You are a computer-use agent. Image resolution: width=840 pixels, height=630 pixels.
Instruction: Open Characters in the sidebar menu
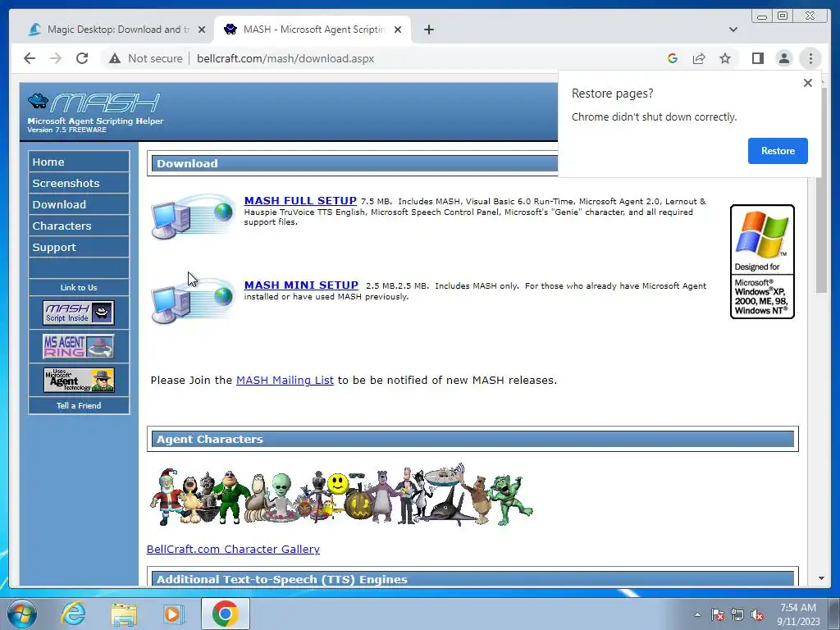click(79, 226)
